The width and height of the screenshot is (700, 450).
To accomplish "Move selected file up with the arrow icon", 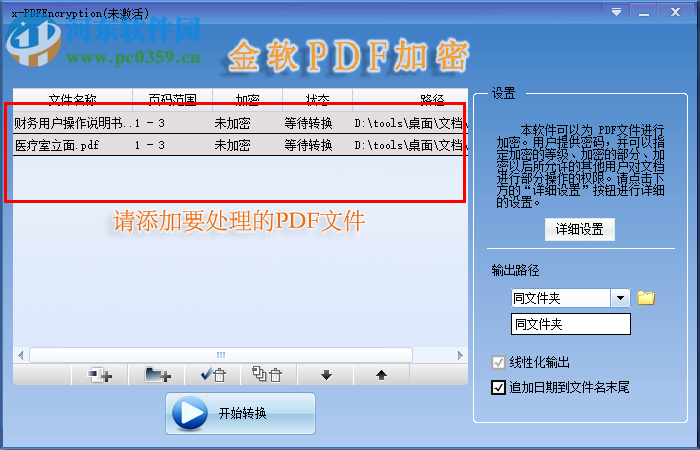I will [x=381, y=375].
